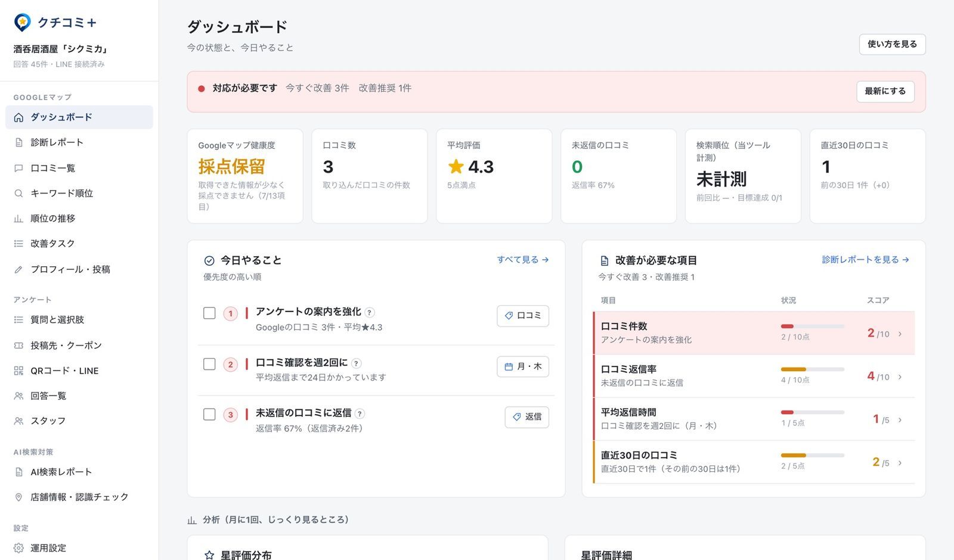Click the クチコミ+ logo icon
The width and height of the screenshot is (954, 560).
click(x=23, y=23)
